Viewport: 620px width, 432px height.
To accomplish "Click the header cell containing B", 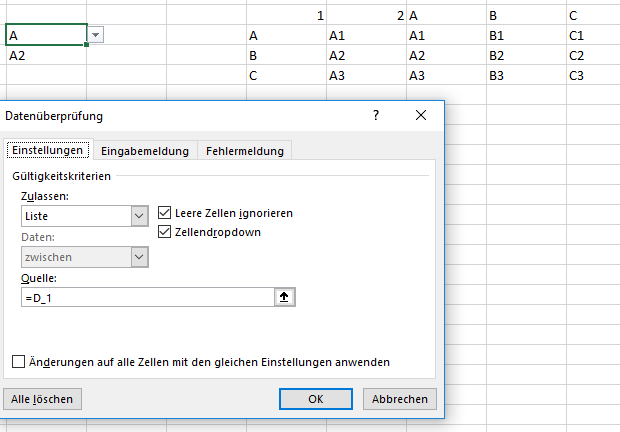I will 525,16.
